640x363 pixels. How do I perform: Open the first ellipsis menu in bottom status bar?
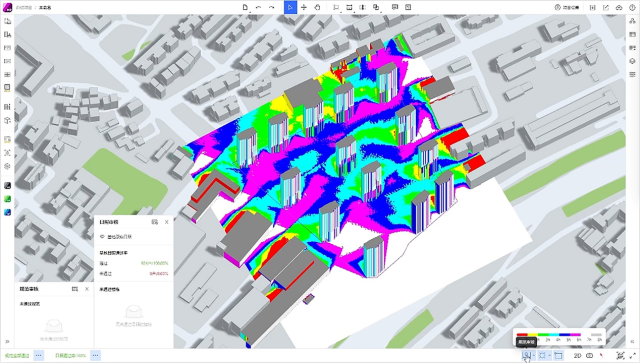click(x=38, y=355)
